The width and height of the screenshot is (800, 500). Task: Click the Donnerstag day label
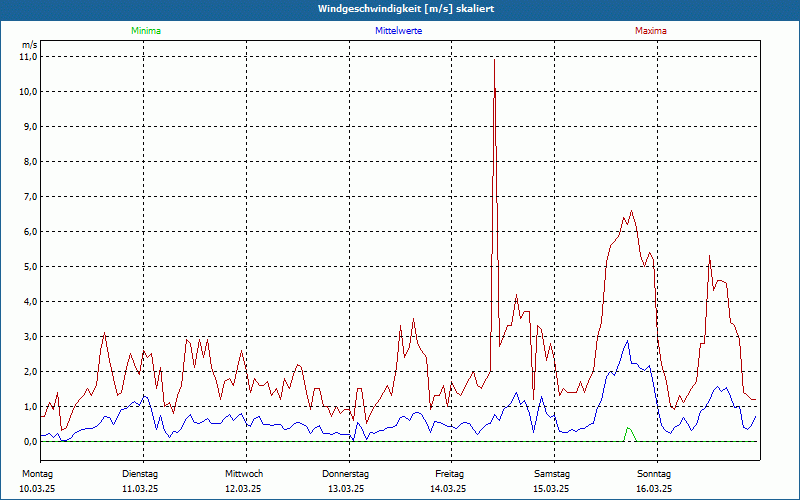pyautogui.click(x=345, y=474)
